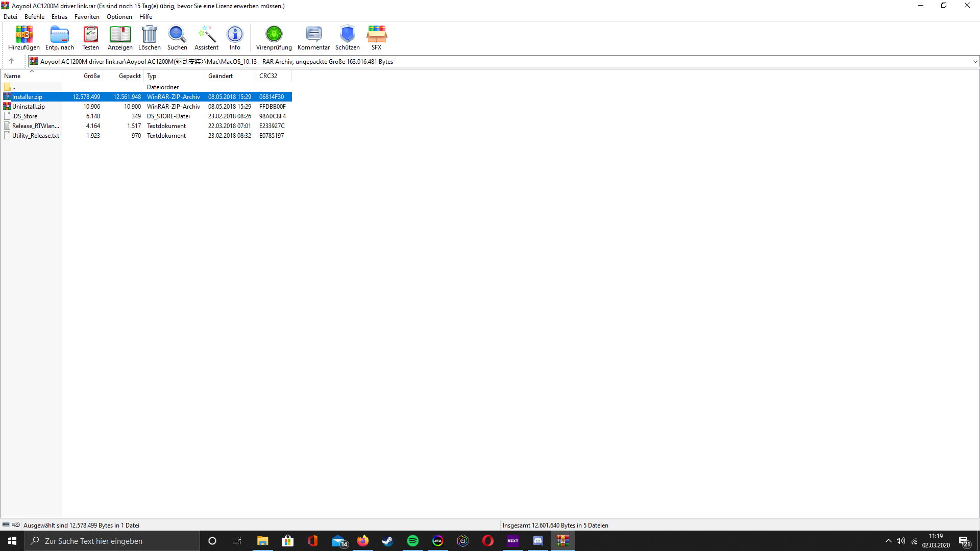Image resolution: width=980 pixels, height=551 pixels.
Task: Select Utility_Release.txt in file list
Action: 35,136
